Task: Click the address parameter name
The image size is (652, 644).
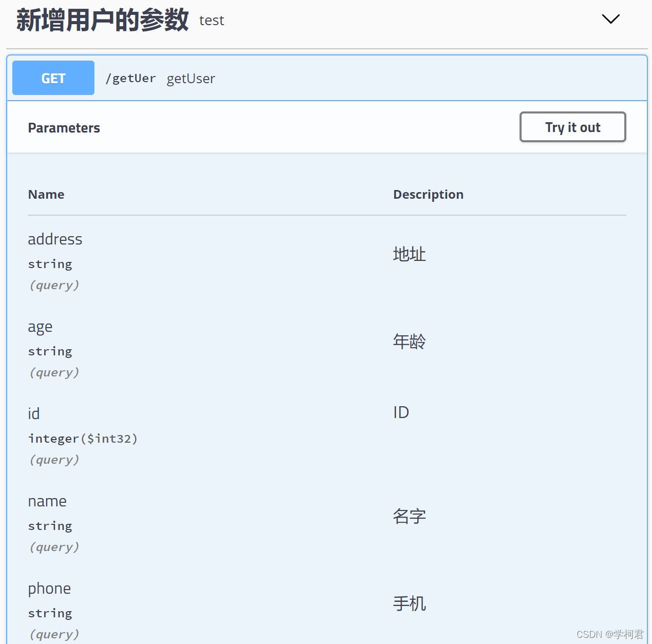Action: [55, 239]
